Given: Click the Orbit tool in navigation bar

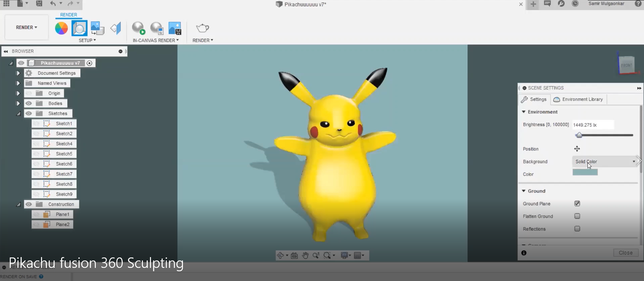Looking at the screenshot, I should tap(280, 255).
